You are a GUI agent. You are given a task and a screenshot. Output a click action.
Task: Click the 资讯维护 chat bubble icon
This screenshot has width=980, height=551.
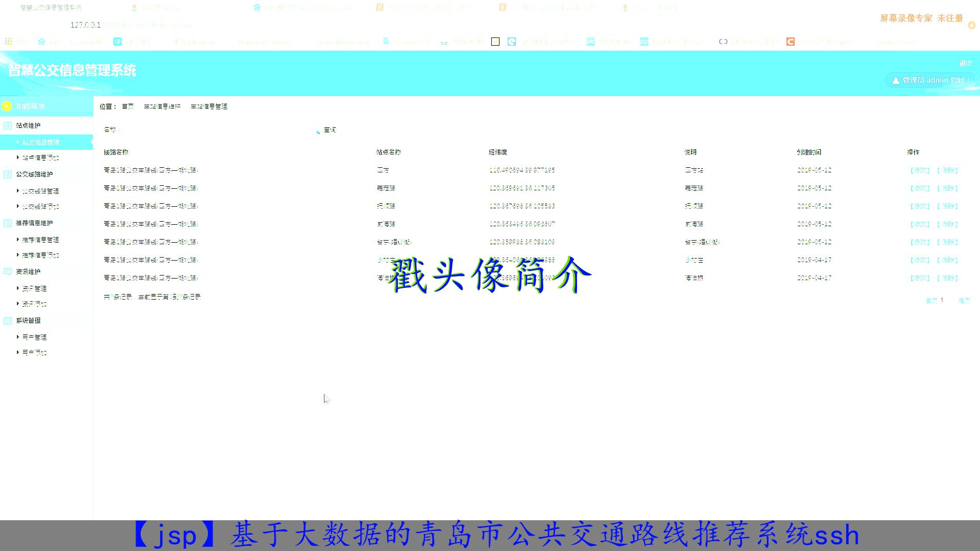pos(8,272)
